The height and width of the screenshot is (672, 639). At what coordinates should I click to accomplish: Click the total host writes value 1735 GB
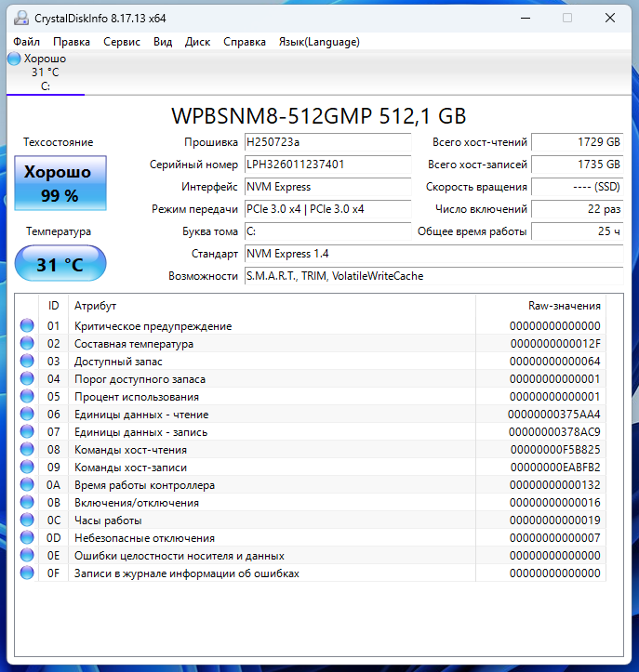click(x=577, y=165)
